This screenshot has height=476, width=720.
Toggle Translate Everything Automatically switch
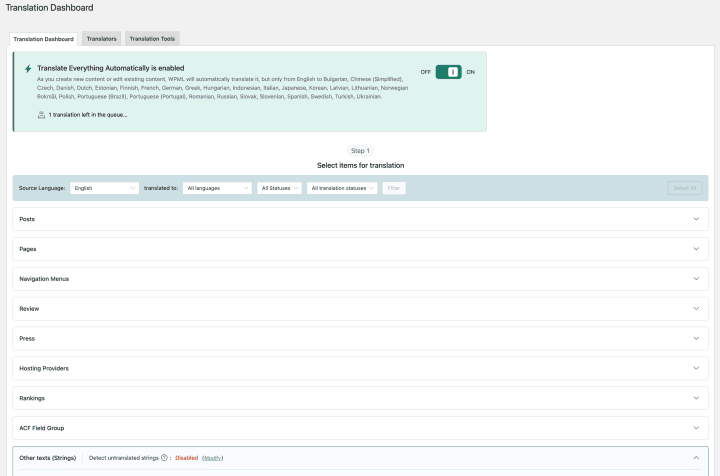pos(448,72)
